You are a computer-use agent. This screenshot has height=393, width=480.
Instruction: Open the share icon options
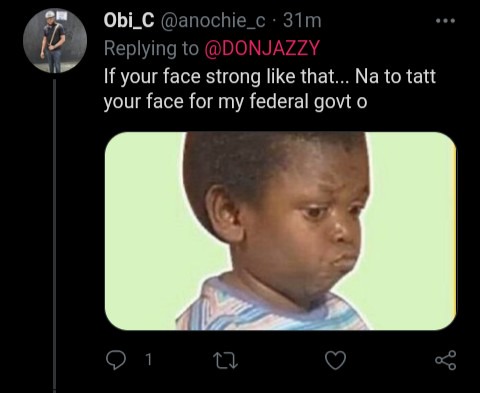pos(446,360)
